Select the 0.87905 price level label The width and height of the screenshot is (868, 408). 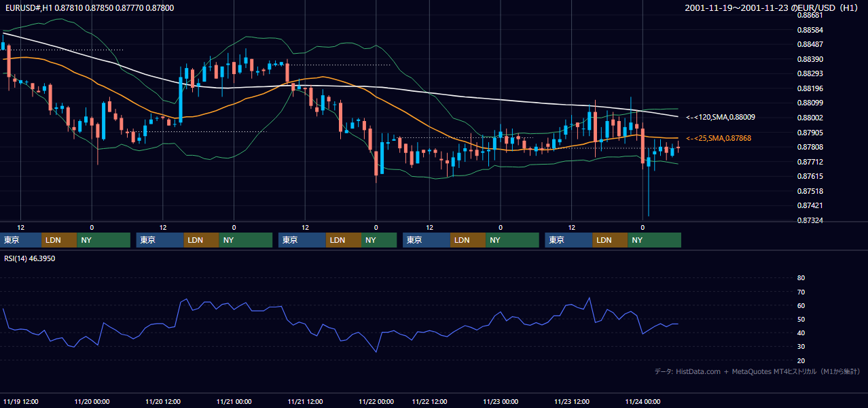pyautogui.click(x=810, y=133)
